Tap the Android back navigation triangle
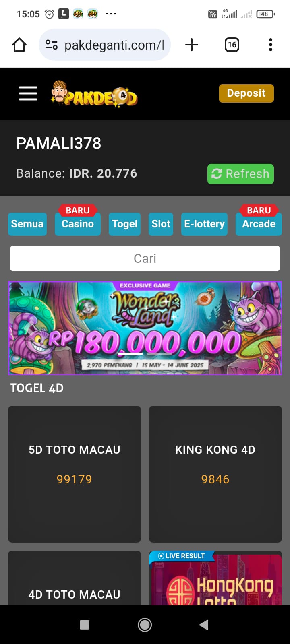Image resolution: width=290 pixels, height=644 pixels. [204, 625]
